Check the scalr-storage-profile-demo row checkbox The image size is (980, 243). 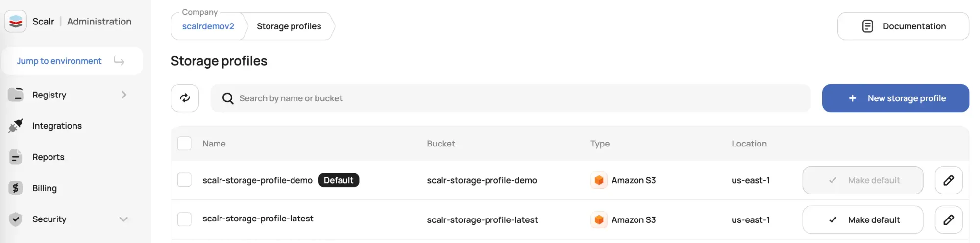[x=184, y=180]
